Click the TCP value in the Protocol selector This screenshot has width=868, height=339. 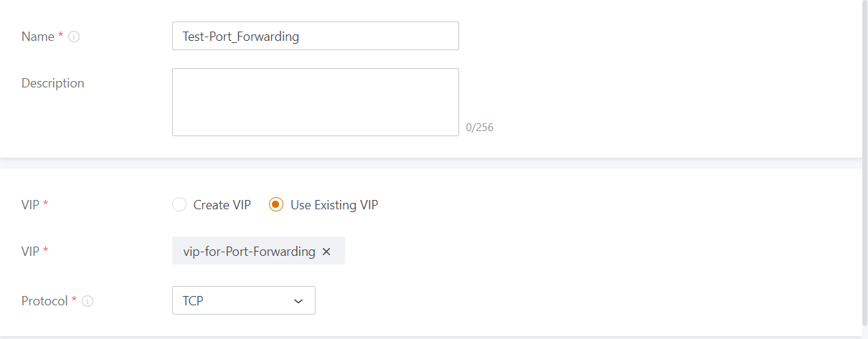tap(194, 301)
